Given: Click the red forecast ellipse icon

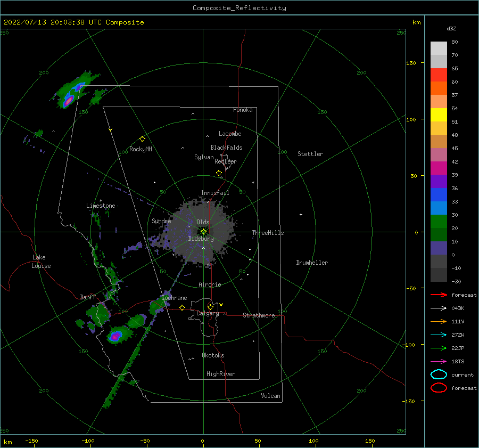Looking at the screenshot, I should 439,388.
